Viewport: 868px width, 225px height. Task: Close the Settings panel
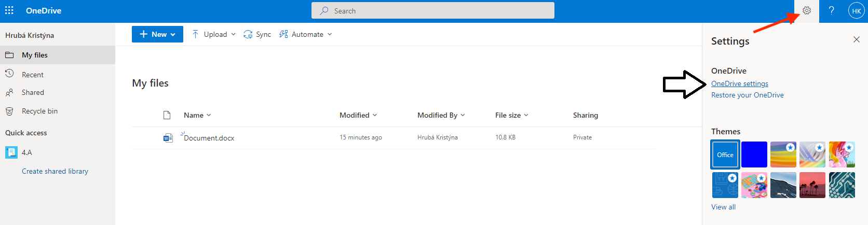(x=856, y=39)
